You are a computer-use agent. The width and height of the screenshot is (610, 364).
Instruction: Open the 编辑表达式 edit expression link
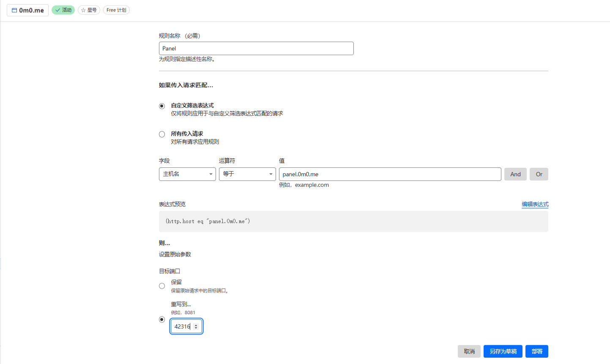[535, 204]
